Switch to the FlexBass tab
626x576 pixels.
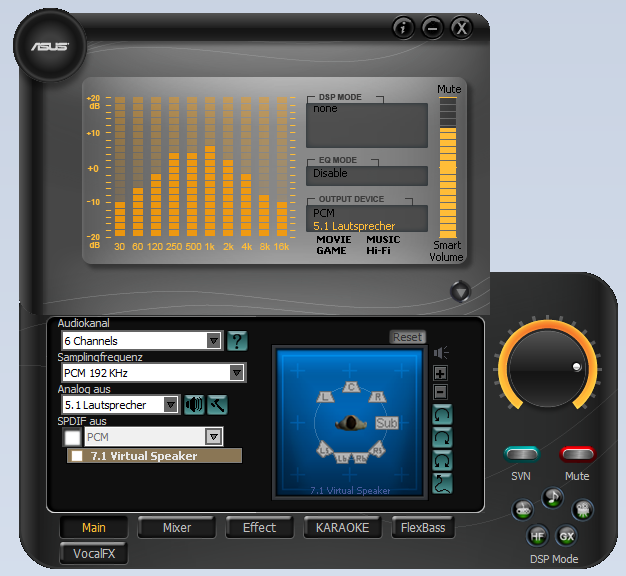click(423, 528)
